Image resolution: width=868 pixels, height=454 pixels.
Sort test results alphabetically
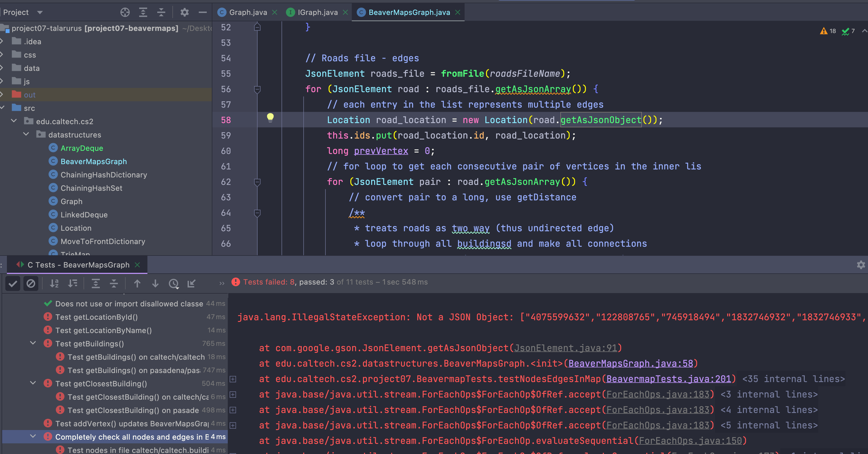click(x=54, y=284)
